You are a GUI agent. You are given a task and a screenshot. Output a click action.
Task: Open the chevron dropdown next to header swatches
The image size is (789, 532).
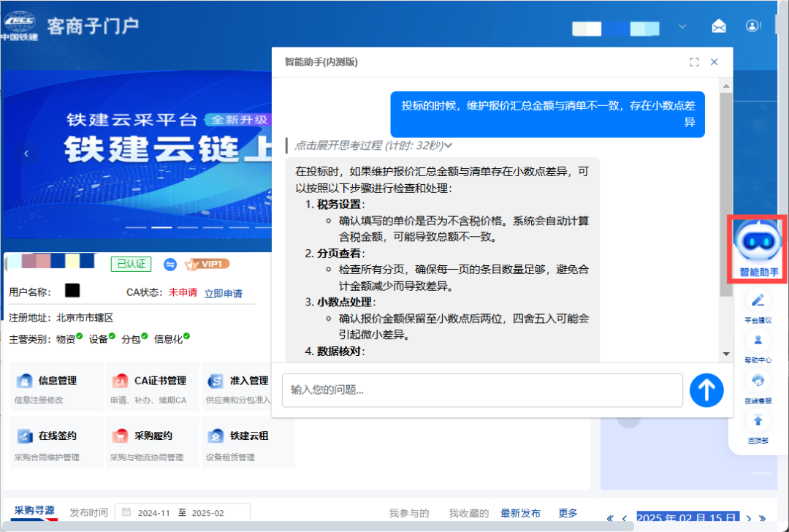coord(682,26)
